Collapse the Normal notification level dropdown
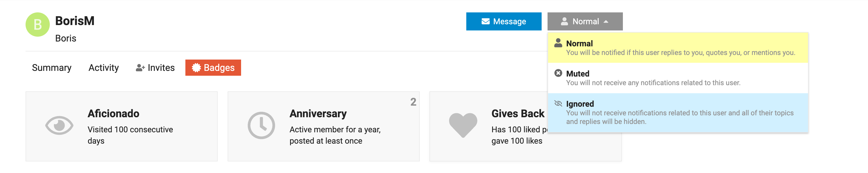The image size is (868, 173). coord(585,22)
